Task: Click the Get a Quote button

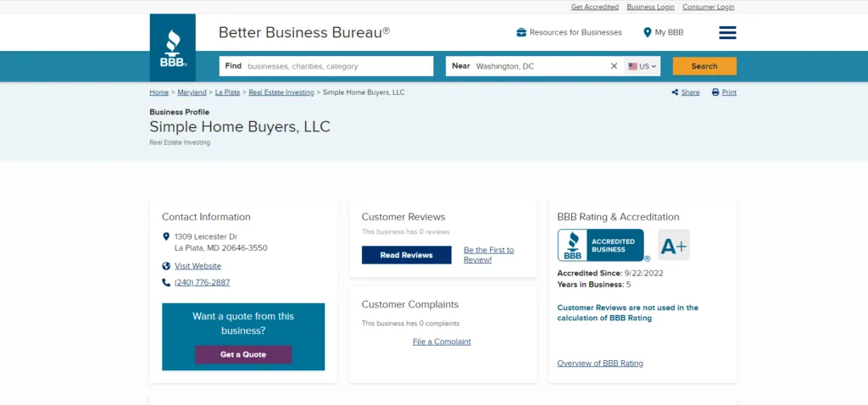Action: coord(243,354)
